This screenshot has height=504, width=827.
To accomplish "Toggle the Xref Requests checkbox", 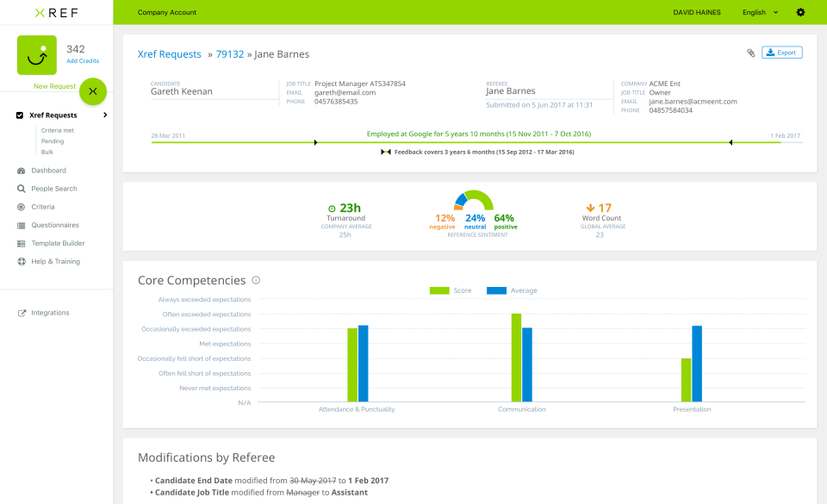I will coord(20,115).
